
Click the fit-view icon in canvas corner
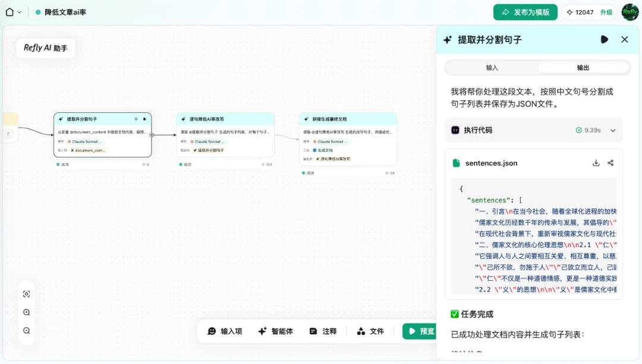click(26, 294)
